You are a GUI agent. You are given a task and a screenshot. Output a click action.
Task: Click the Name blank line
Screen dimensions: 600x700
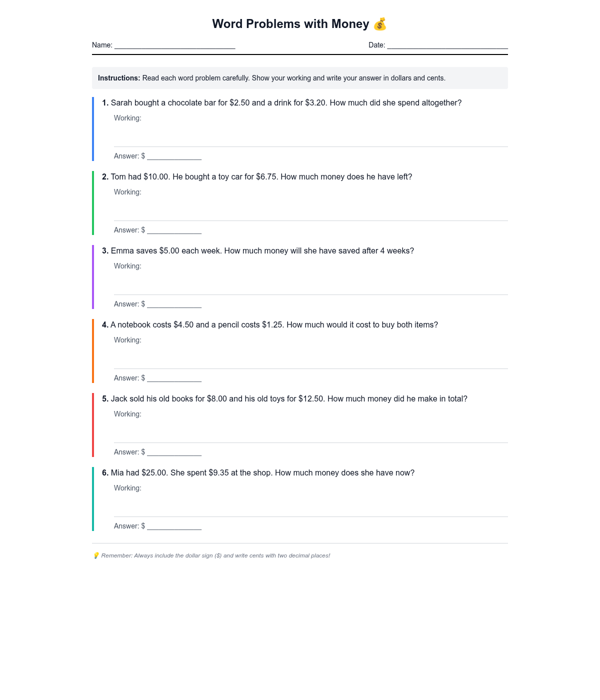[x=174, y=45]
